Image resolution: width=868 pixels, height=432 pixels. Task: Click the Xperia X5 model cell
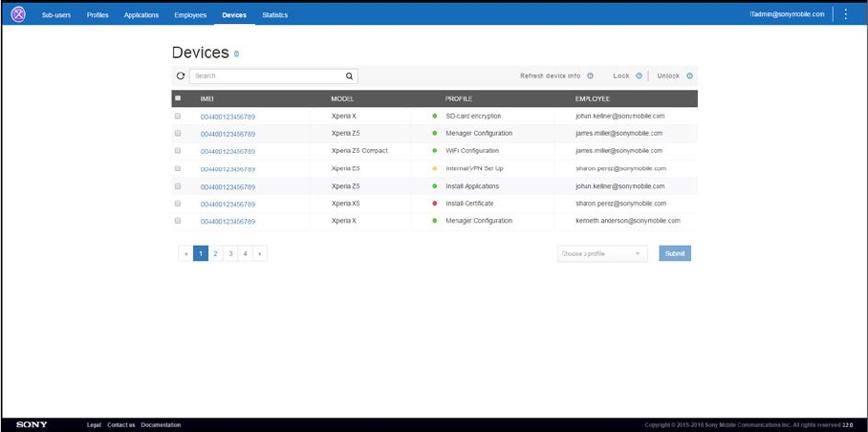point(345,203)
